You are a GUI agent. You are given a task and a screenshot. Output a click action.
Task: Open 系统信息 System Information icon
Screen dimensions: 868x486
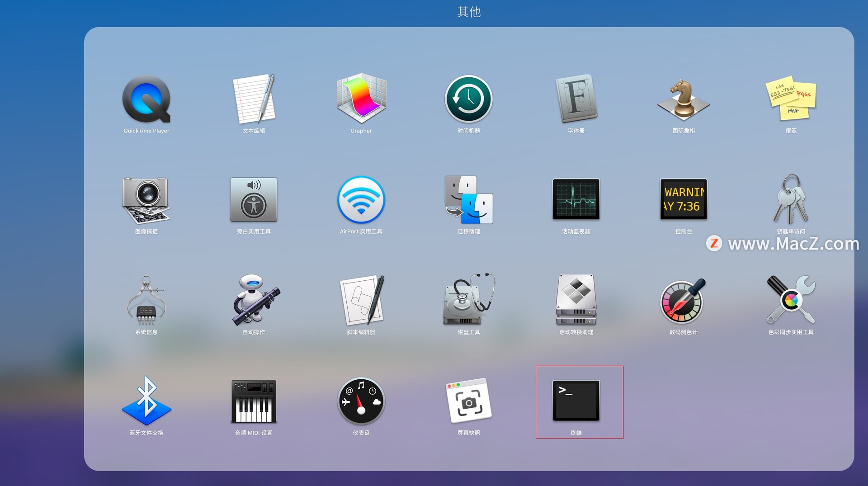[x=146, y=301]
